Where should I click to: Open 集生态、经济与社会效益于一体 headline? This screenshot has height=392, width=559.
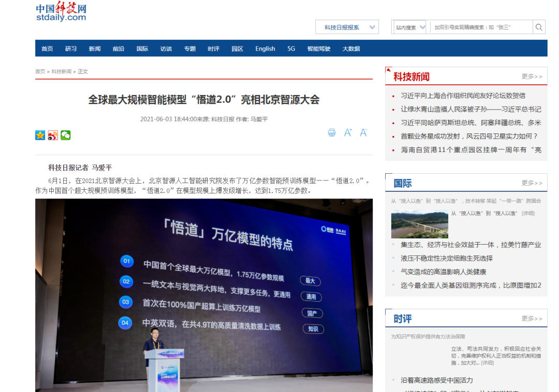point(470,245)
